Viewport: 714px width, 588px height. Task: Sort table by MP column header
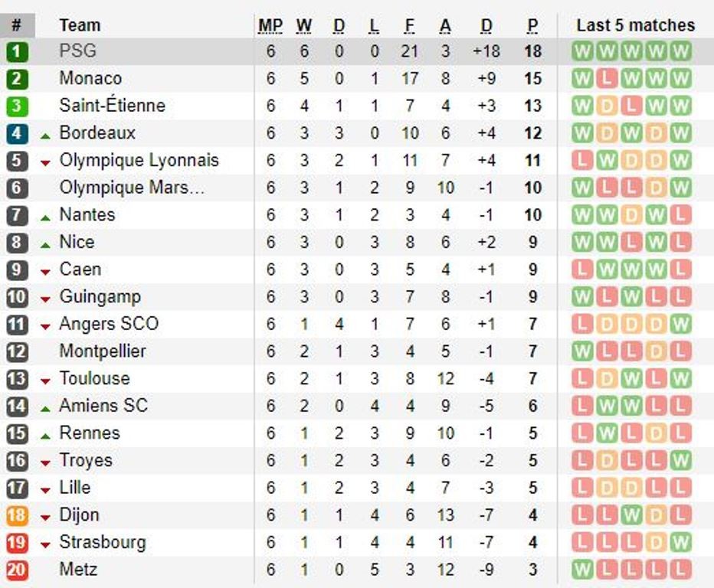point(270,25)
